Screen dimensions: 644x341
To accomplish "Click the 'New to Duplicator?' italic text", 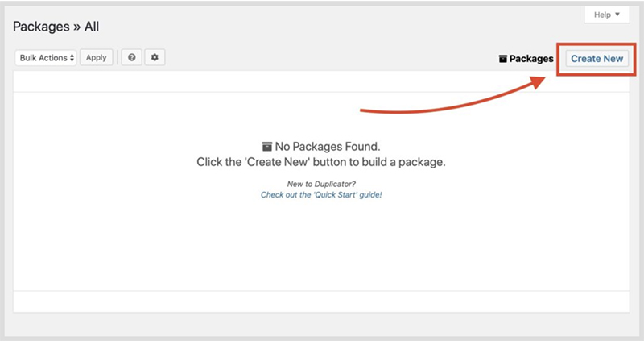I will click(321, 184).
